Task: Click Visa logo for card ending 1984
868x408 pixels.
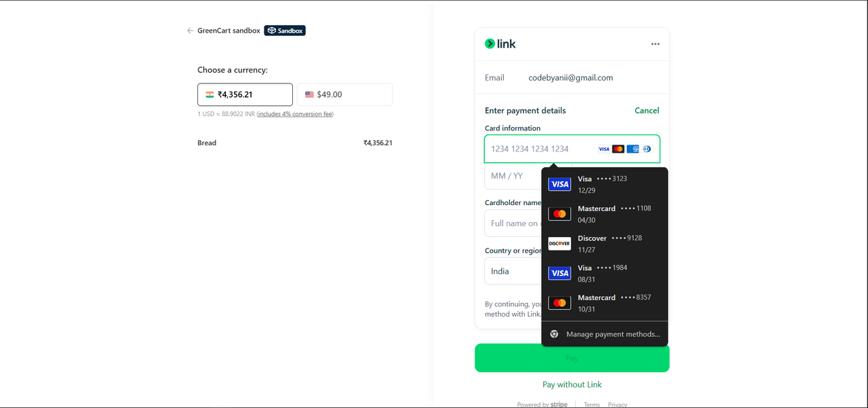Action: tap(559, 273)
